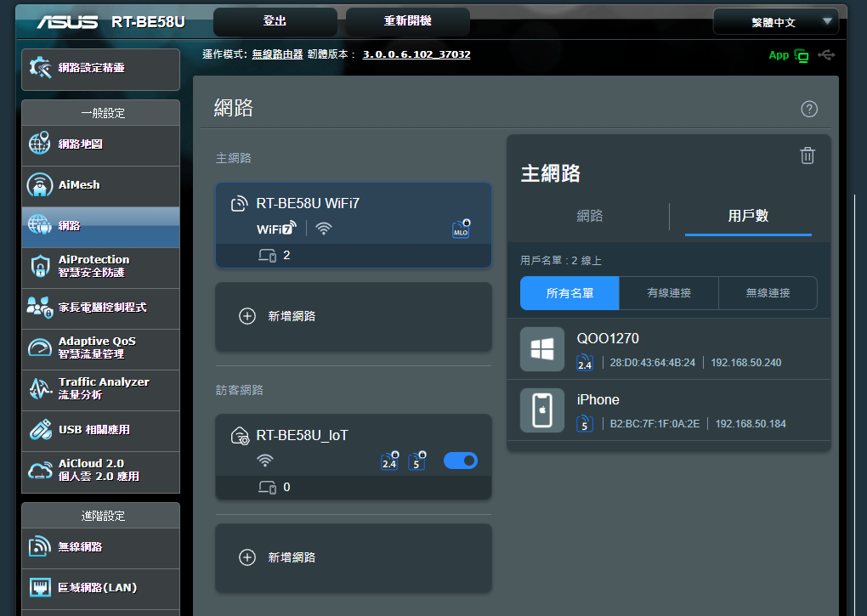The image size is (867, 616).
Task: Click the IoT network home icon
Action: point(240,435)
